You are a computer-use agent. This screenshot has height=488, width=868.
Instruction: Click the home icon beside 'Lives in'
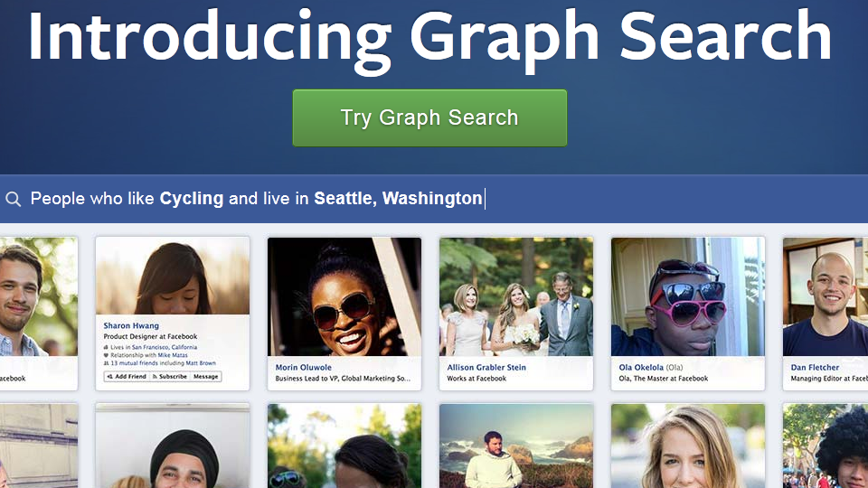(x=107, y=347)
